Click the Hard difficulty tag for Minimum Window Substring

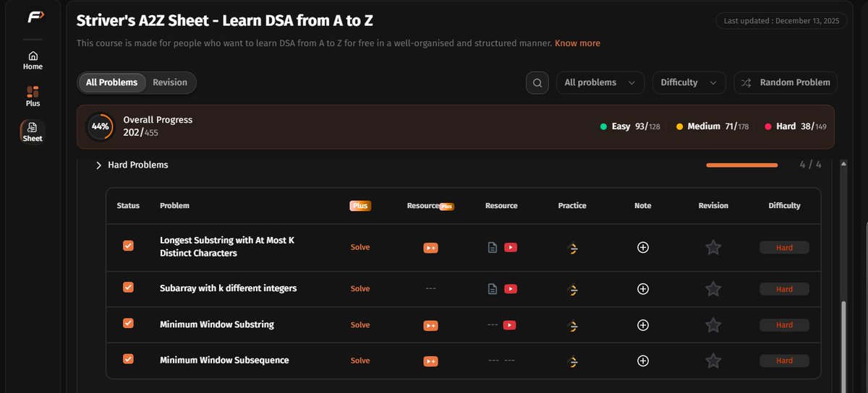tap(784, 325)
